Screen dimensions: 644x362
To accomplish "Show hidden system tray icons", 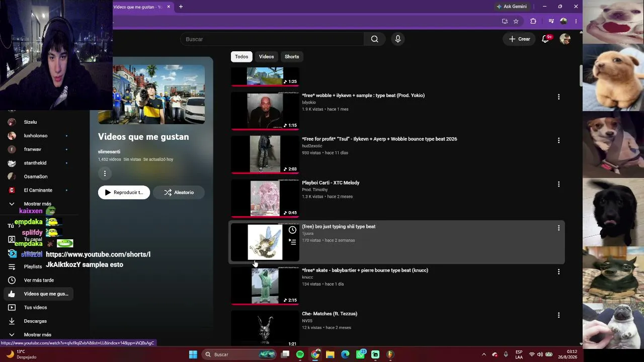I will pos(484,354).
